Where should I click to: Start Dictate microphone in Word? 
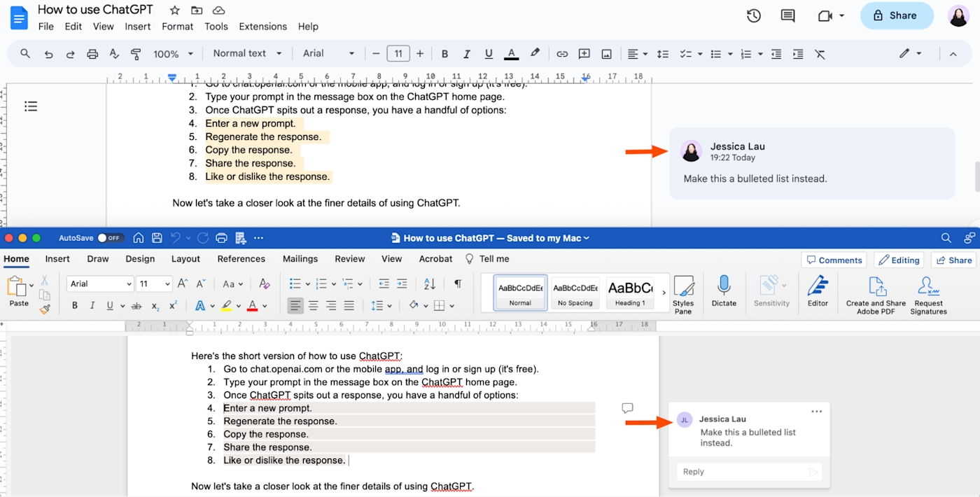[x=724, y=291]
